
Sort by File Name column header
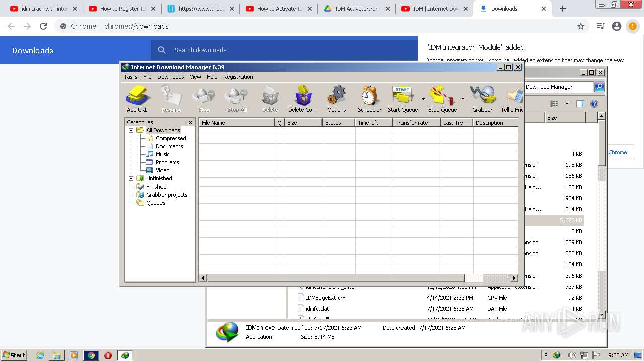tap(237, 123)
